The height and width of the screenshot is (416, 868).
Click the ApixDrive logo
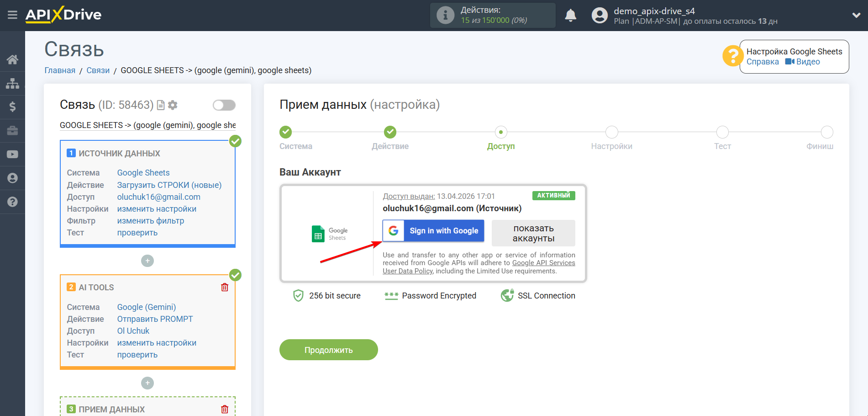(x=63, y=15)
